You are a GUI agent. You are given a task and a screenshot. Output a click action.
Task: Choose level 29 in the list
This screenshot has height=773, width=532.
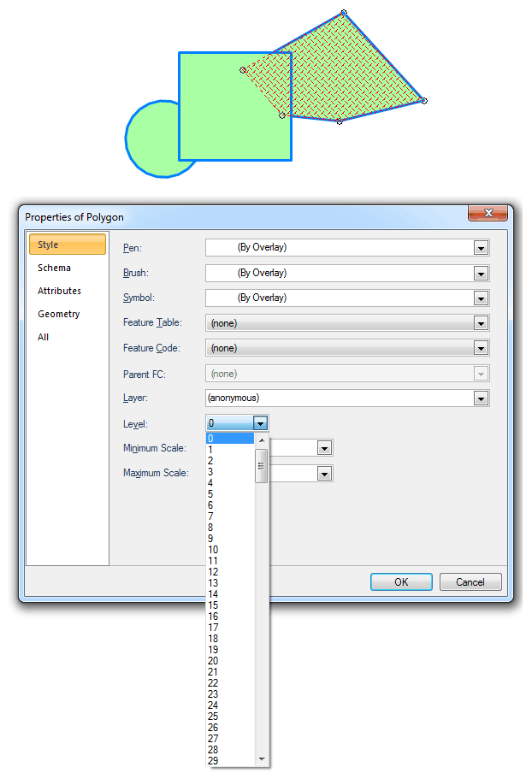[x=230, y=761]
